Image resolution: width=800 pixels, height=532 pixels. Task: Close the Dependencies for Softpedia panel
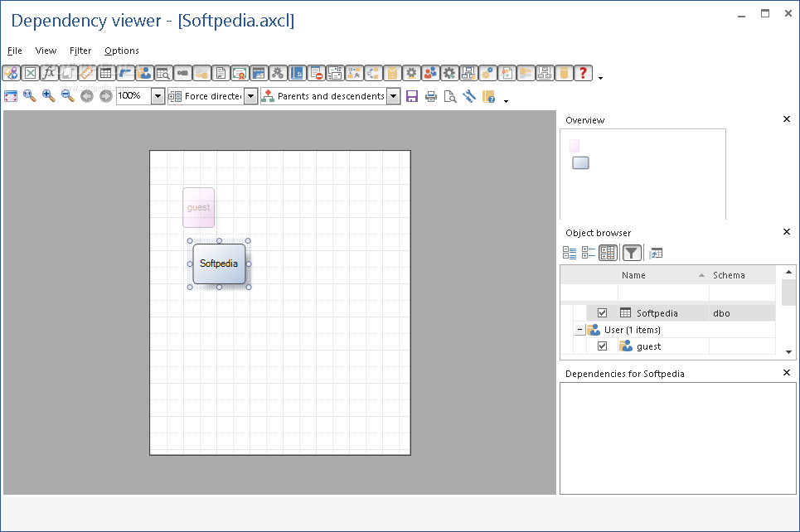coord(786,372)
